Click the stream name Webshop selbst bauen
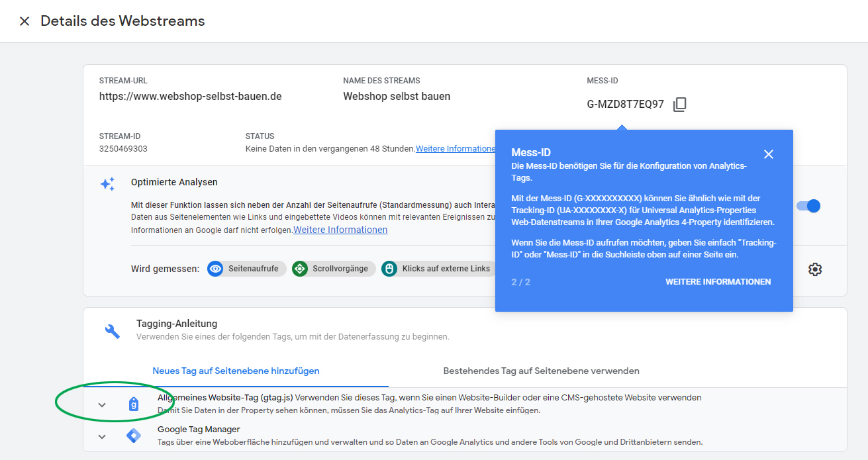The height and width of the screenshot is (460, 868). (397, 96)
